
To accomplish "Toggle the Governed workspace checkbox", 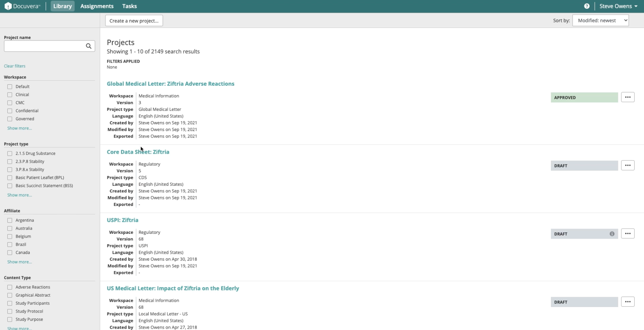I will click(10, 119).
